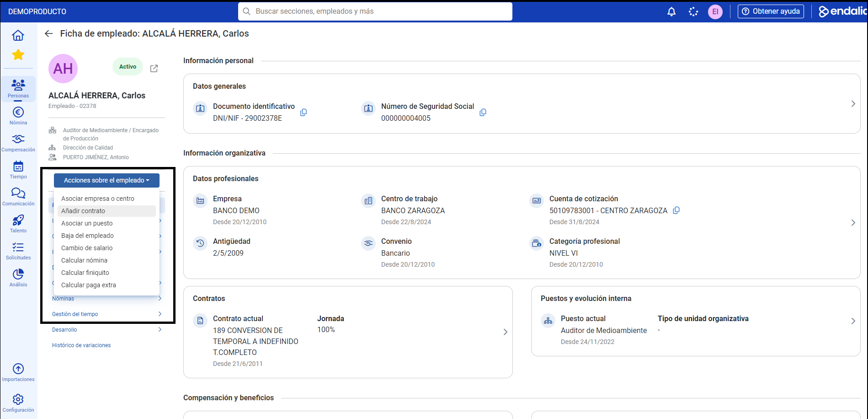The height and width of the screenshot is (419, 868).
Task: Click the AH employee avatar
Action: (63, 69)
